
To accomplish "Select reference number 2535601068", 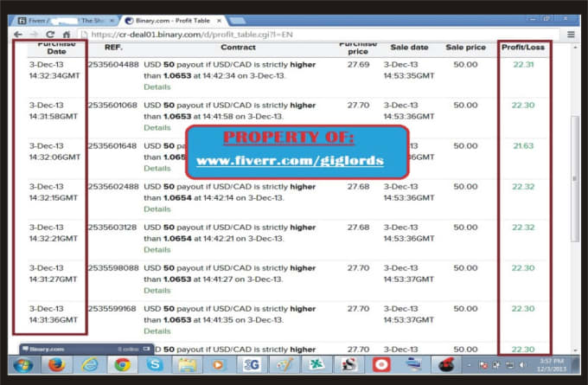I will [x=113, y=105].
